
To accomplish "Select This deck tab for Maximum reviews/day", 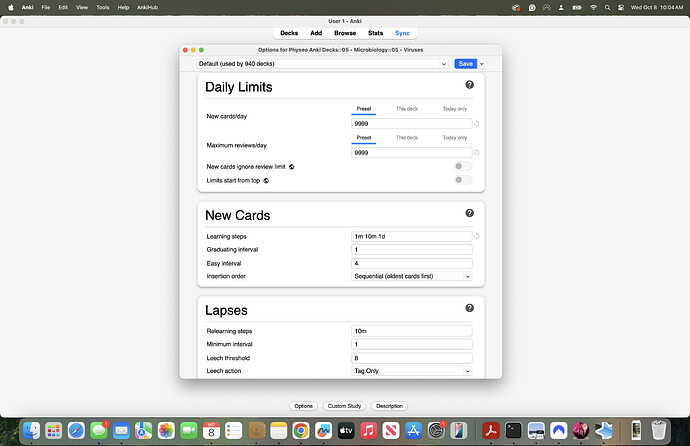I will tap(407, 138).
